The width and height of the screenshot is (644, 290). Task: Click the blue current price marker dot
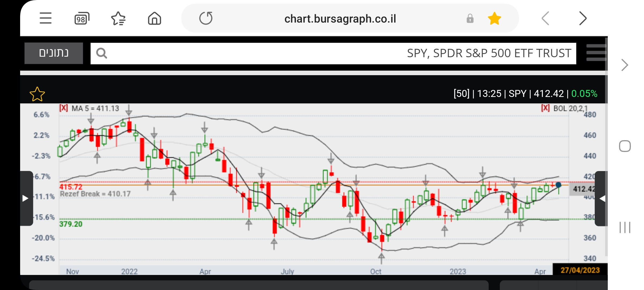coord(558,185)
